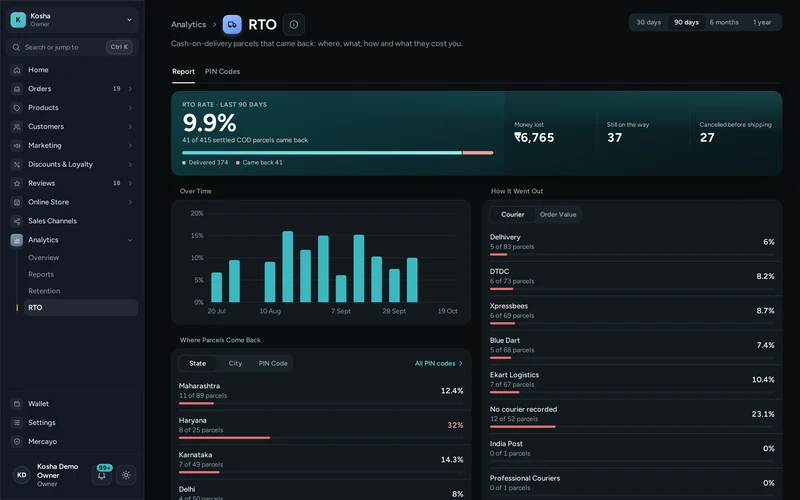
Task: Toggle the light/dark theme sun icon
Action: click(126, 475)
